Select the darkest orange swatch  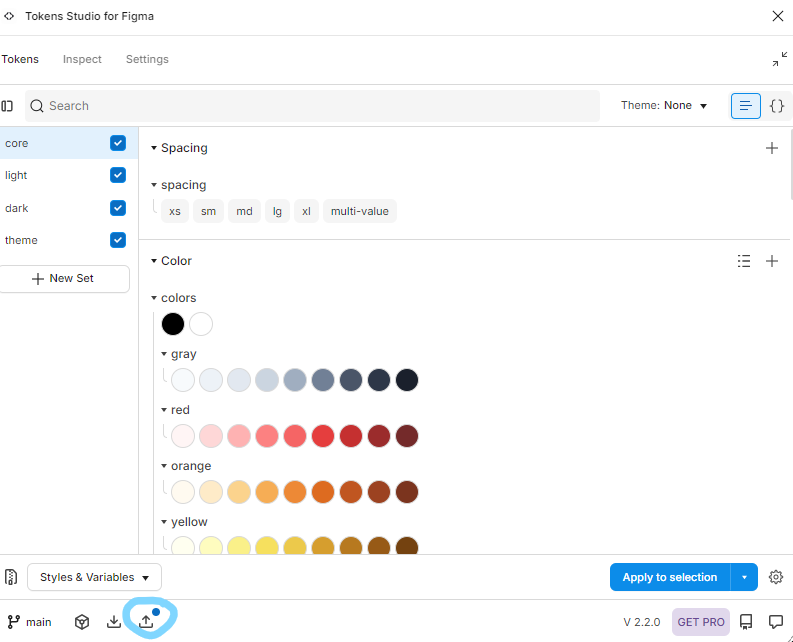pos(407,492)
